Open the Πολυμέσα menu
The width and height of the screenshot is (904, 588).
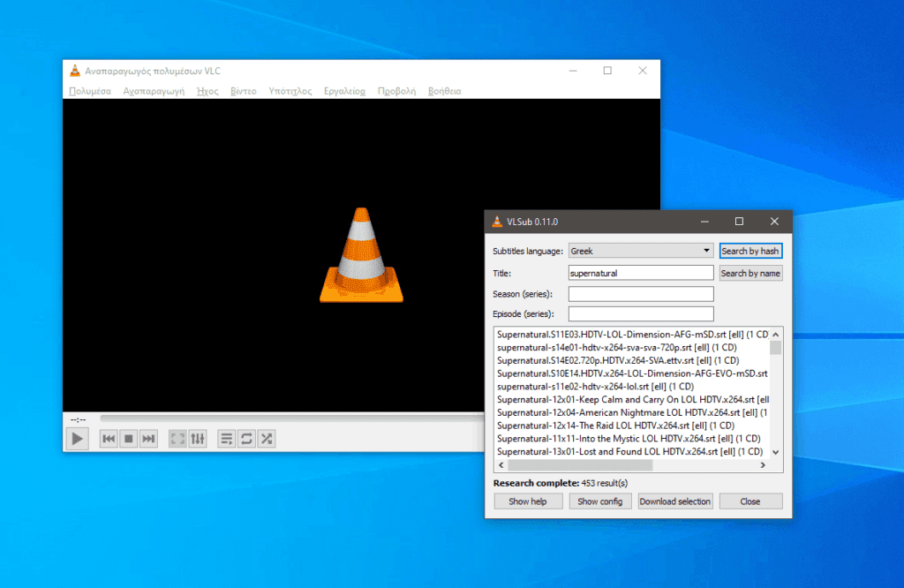pos(90,91)
